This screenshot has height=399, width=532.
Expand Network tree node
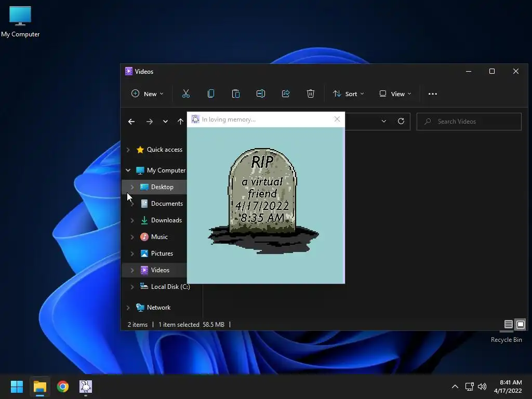coord(128,308)
